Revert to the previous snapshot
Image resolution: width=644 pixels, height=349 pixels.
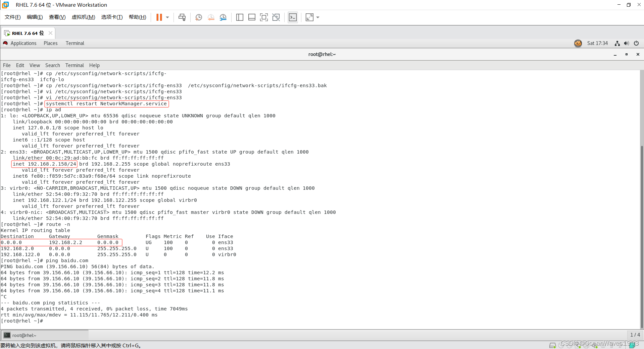coord(211,17)
